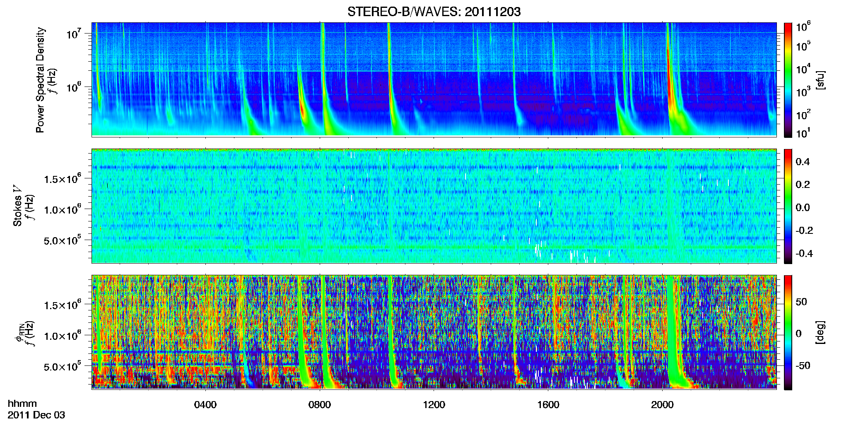The width and height of the screenshot is (868, 447).
Task: Click 5.0×10^5 tick on the Stokes V axis
Action: tap(63, 240)
